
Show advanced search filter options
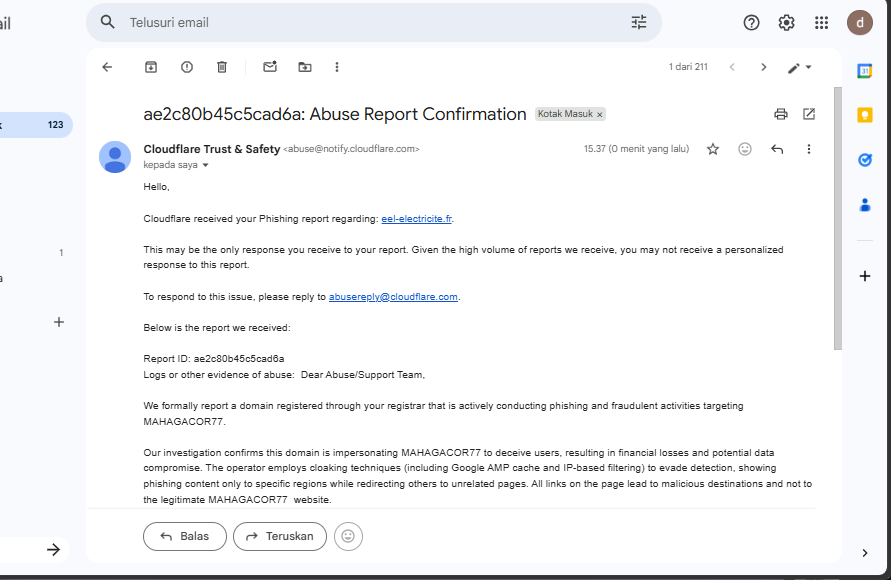tap(639, 22)
